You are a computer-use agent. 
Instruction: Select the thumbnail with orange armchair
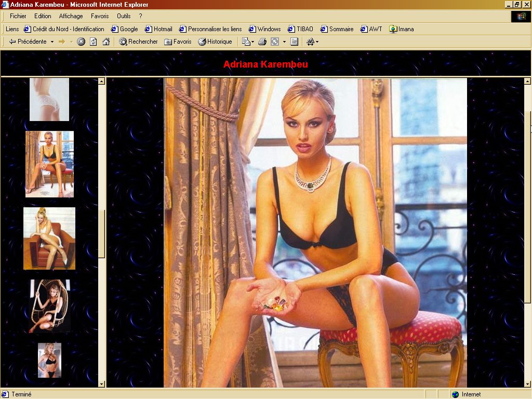click(49, 238)
